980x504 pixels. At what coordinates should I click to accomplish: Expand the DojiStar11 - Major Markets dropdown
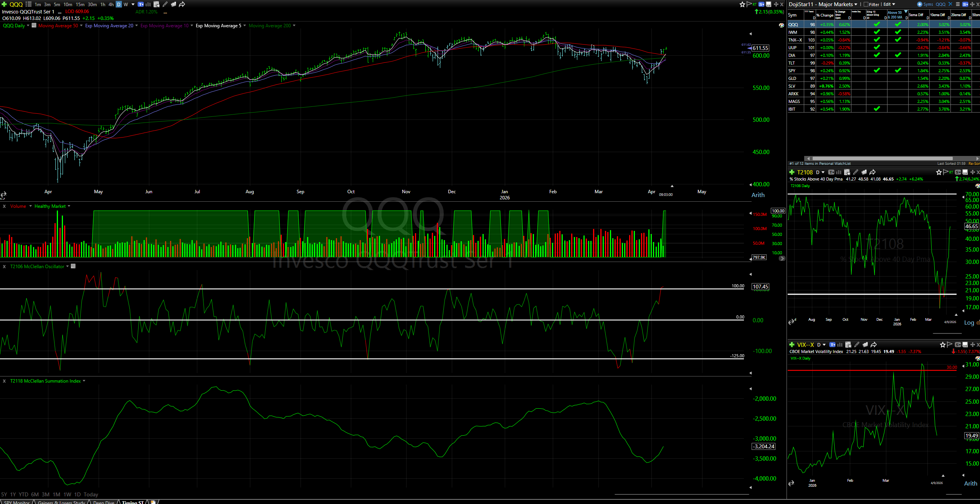click(x=856, y=4)
